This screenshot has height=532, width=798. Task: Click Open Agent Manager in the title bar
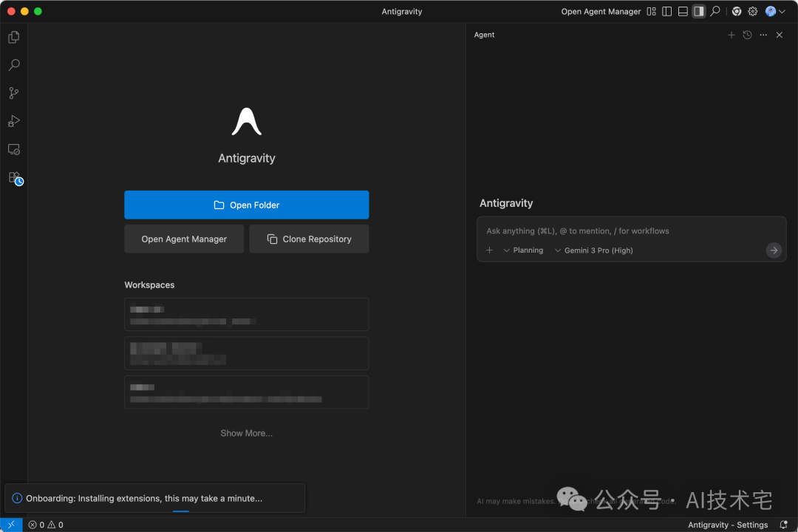pyautogui.click(x=601, y=11)
